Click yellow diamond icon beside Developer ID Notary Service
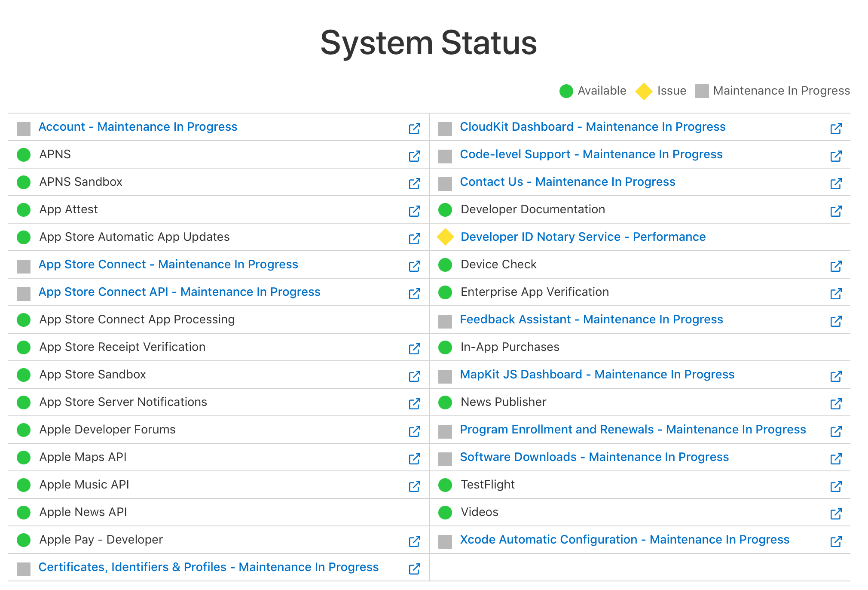This screenshot has height=590, width=868. (445, 237)
